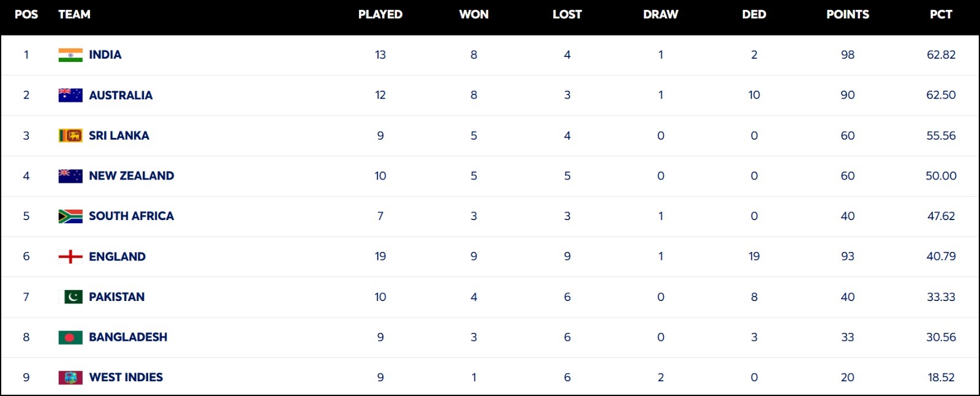This screenshot has width=980, height=396.
Task: Sort table by WON column header
Action: pos(474,14)
